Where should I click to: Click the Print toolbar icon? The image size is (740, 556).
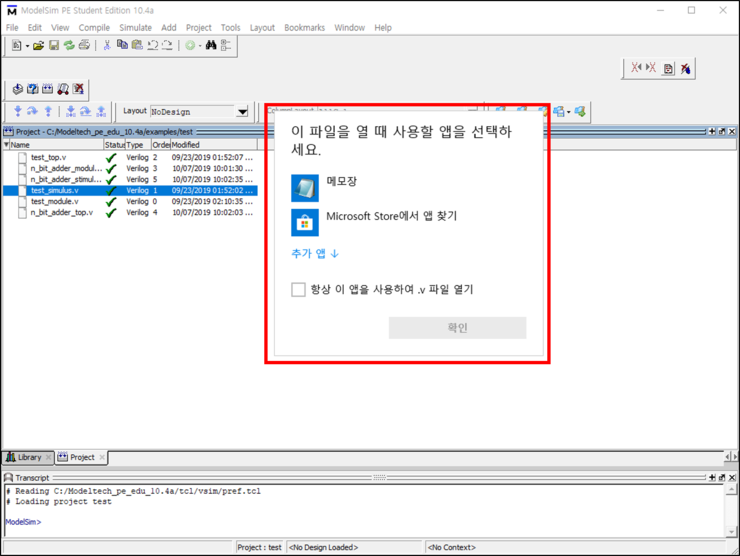pos(84,45)
